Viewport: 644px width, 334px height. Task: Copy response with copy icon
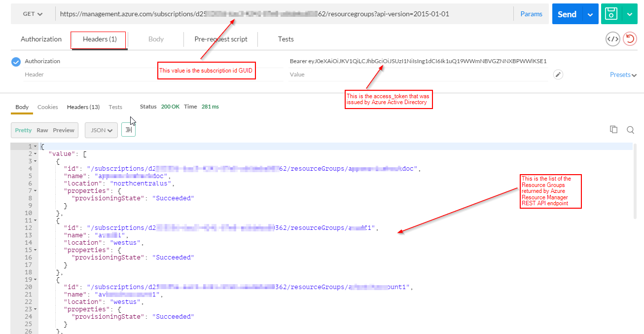(613, 130)
